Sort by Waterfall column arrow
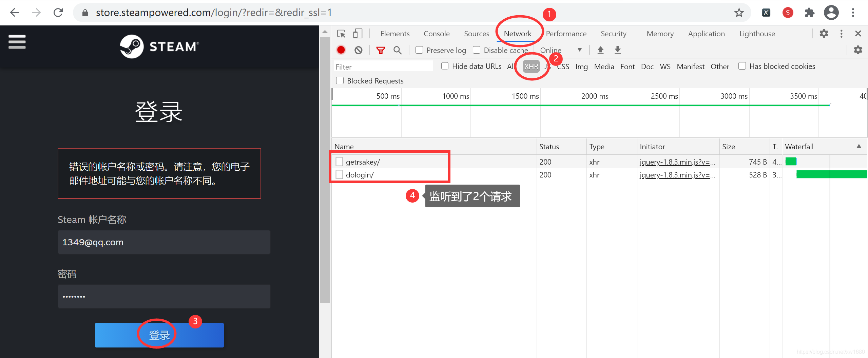 pyautogui.click(x=859, y=146)
